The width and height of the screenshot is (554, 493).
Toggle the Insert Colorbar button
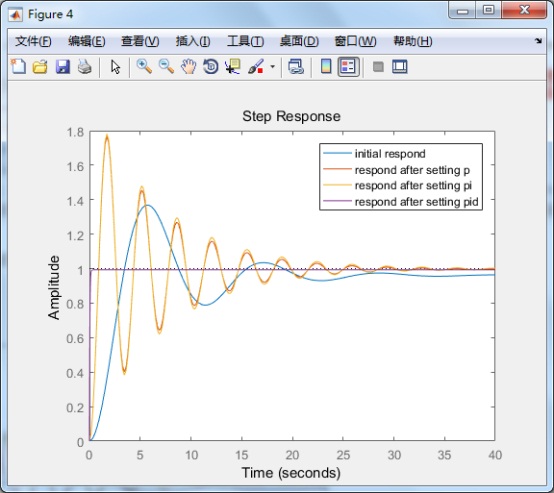click(326, 66)
